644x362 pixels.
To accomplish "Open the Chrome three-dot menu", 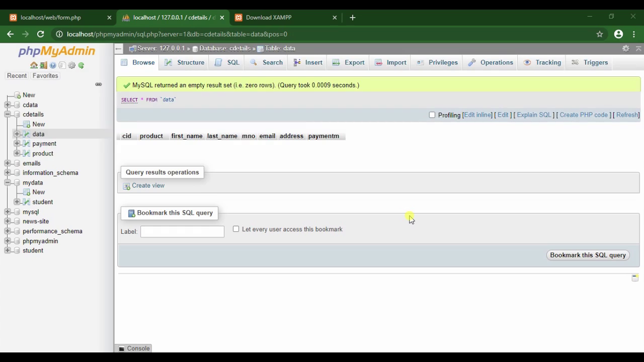I will 634,34.
